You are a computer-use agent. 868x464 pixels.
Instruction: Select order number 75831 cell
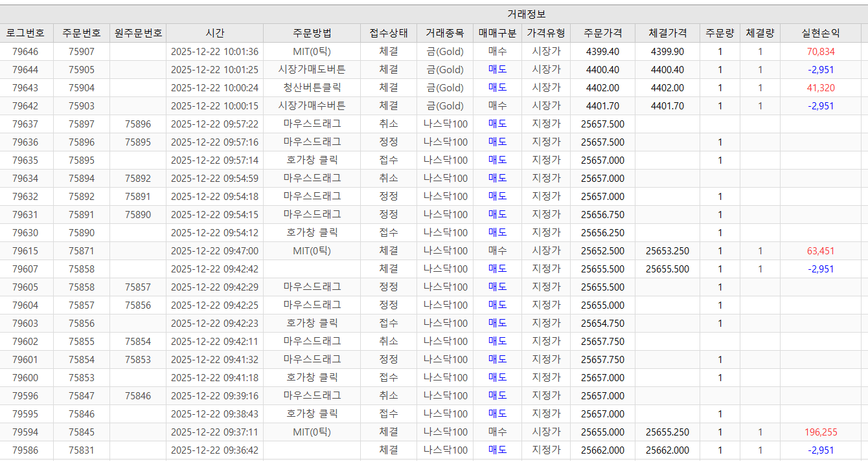pos(82,450)
